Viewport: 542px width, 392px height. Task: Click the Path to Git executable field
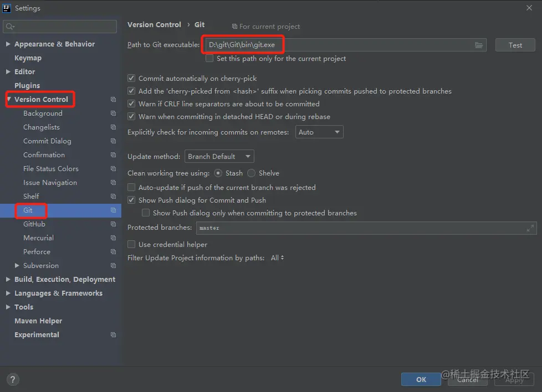click(346, 45)
